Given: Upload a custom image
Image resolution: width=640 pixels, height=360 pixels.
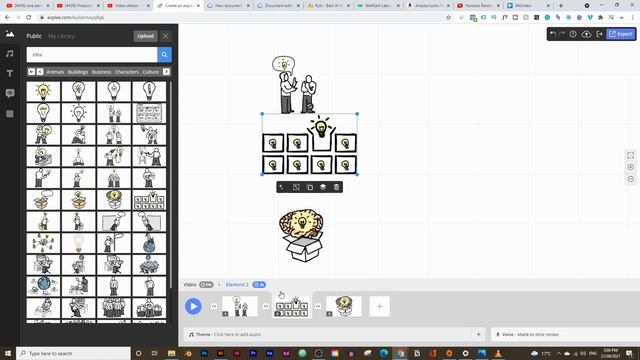Looking at the screenshot, I should tap(145, 36).
